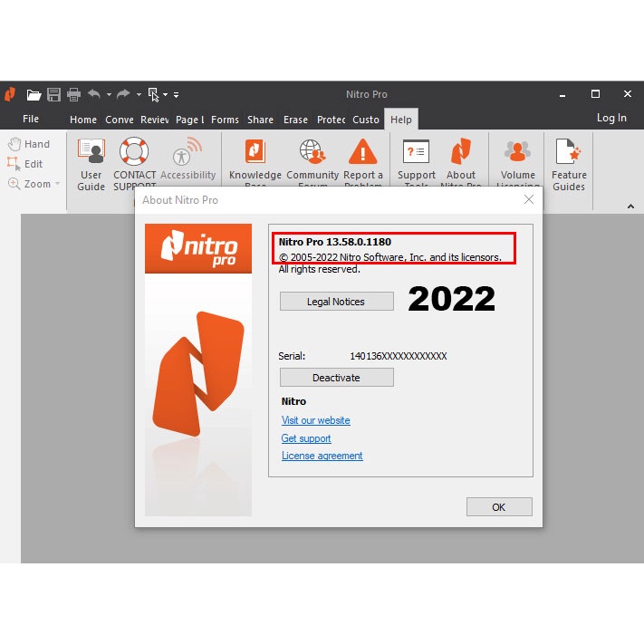Click the Contact Support lifebuoy icon
Viewport: 644px width, 644px height.
tap(134, 151)
